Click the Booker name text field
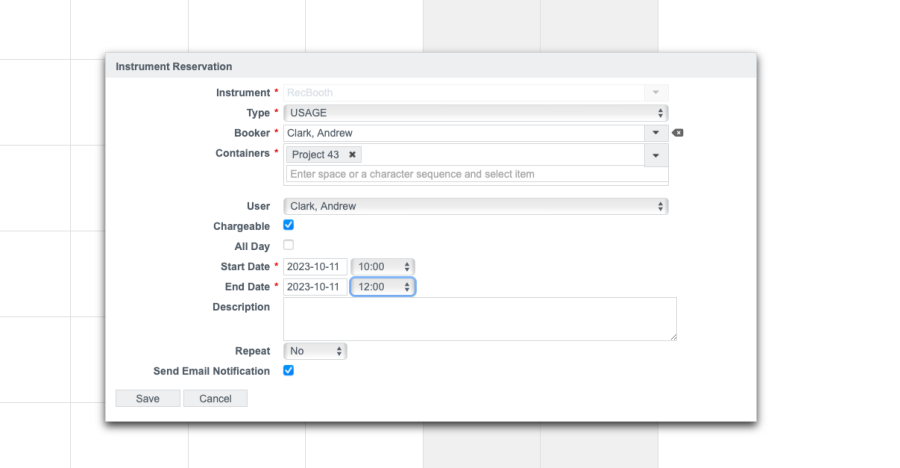Viewport: 900px width, 468px height. (x=463, y=132)
